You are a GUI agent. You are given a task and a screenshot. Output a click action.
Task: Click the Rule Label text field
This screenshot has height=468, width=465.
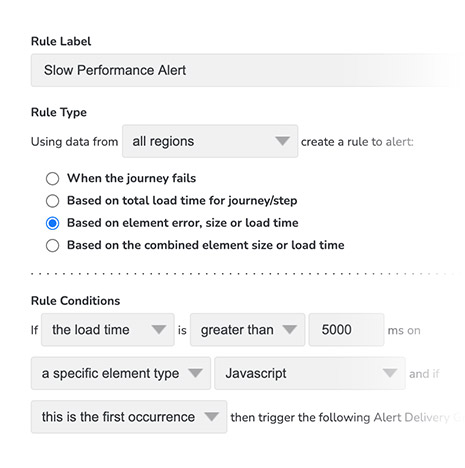point(245,70)
